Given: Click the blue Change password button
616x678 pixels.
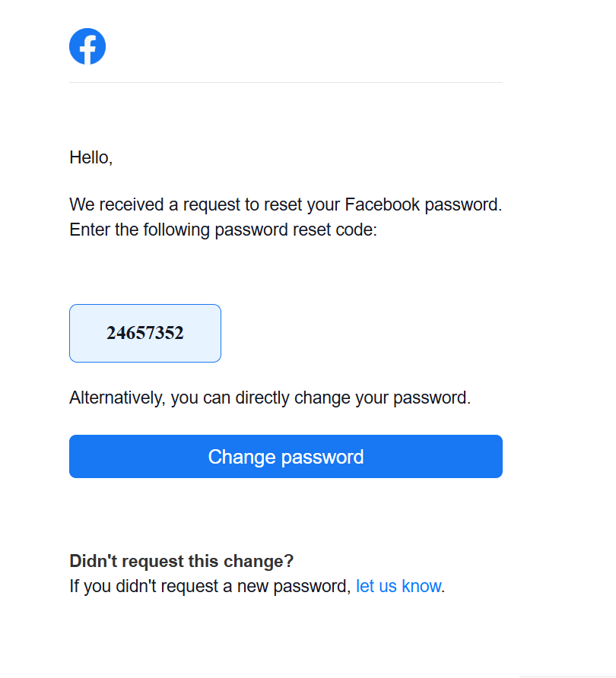Looking at the screenshot, I should (x=285, y=456).
